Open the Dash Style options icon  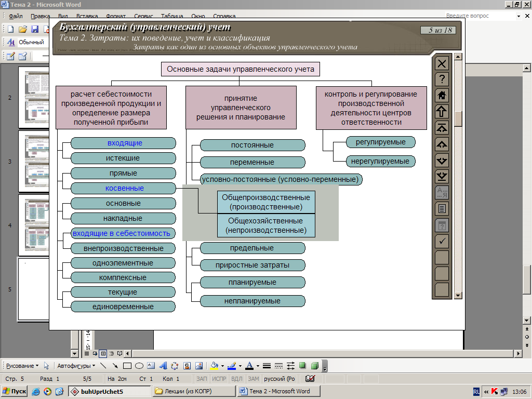pos(278,366)
